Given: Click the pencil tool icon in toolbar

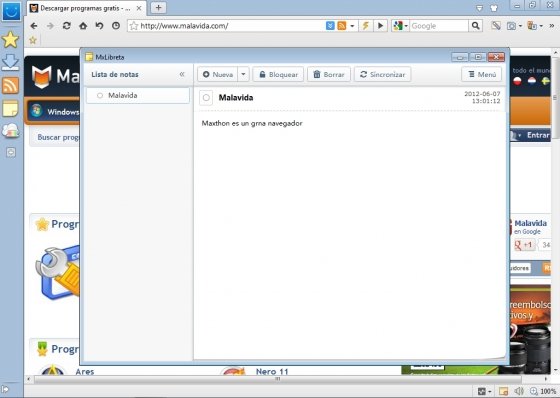Looking at the screenshot, I should pos(496,26).
